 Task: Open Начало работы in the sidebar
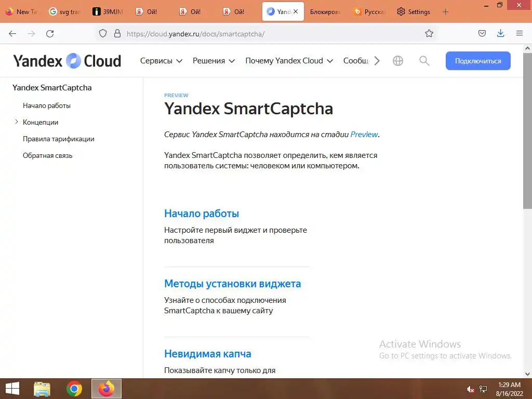coord(47,105)
